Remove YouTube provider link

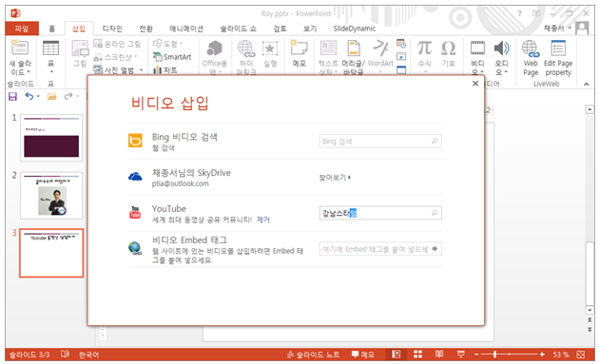point(263,220)
